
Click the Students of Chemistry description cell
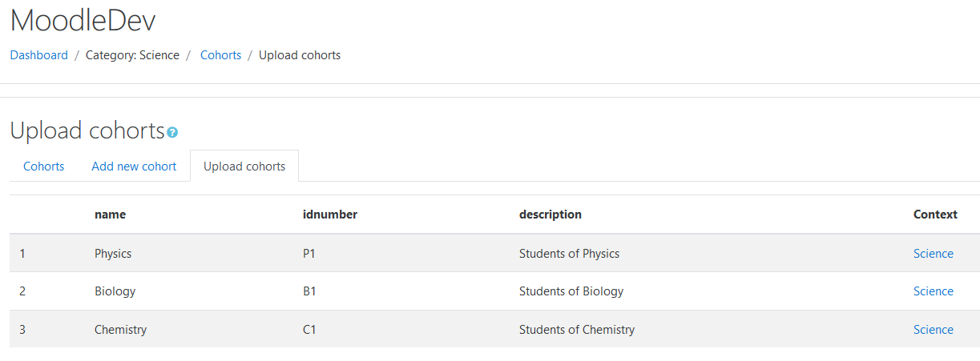[577, 330]
